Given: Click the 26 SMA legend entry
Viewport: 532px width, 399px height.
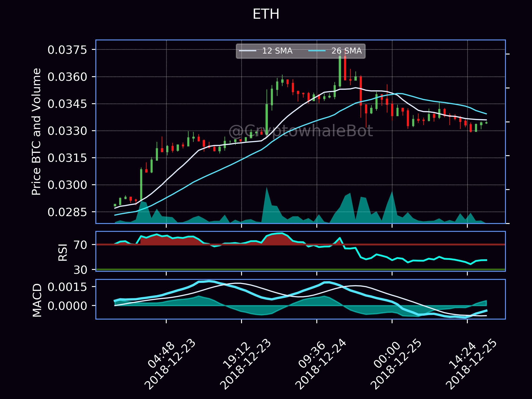Looking at the screenshot, I should coord(335,51).
